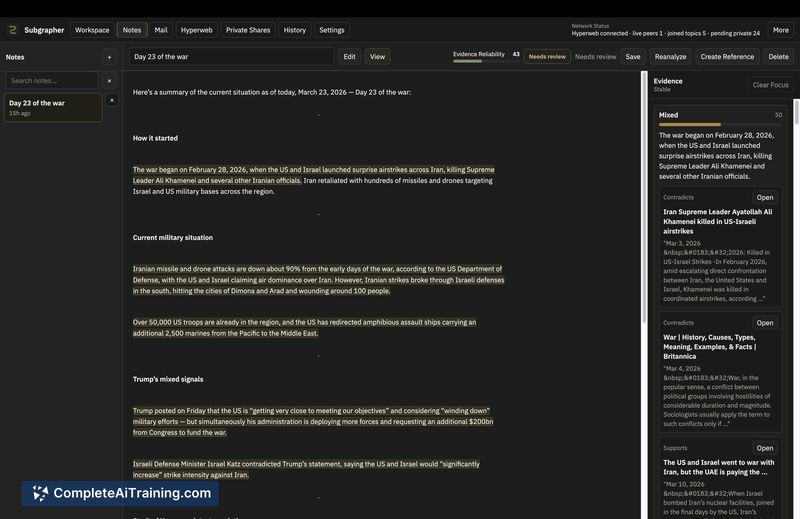Open the More menu
The width and height of the screenshot is (800, 519).
[x=780, y=30]
